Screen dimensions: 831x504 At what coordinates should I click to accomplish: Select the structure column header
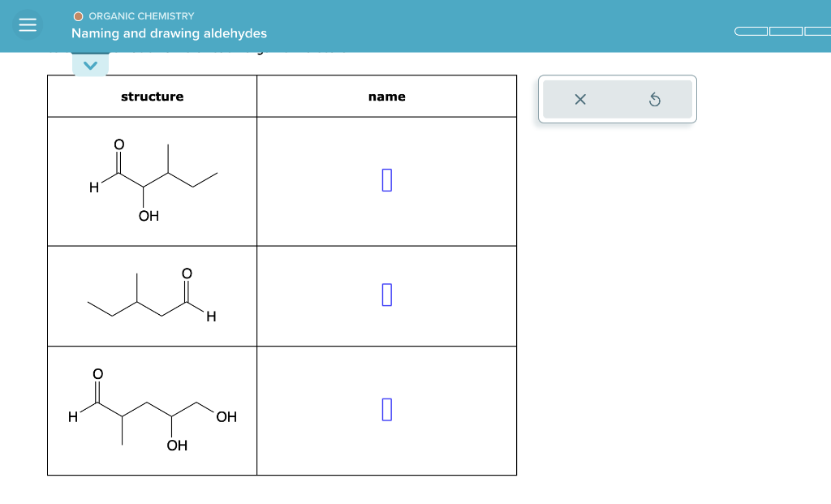[x=152, y=96]
